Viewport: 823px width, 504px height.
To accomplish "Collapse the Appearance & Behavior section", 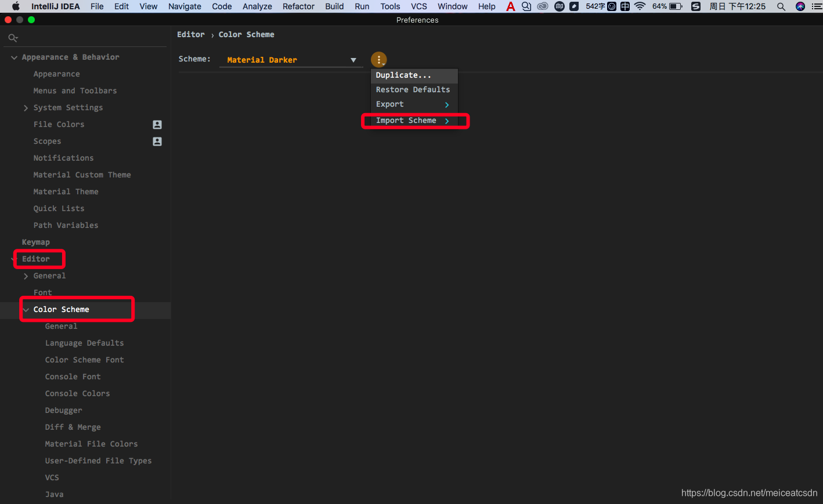I will tap(14, 57).
